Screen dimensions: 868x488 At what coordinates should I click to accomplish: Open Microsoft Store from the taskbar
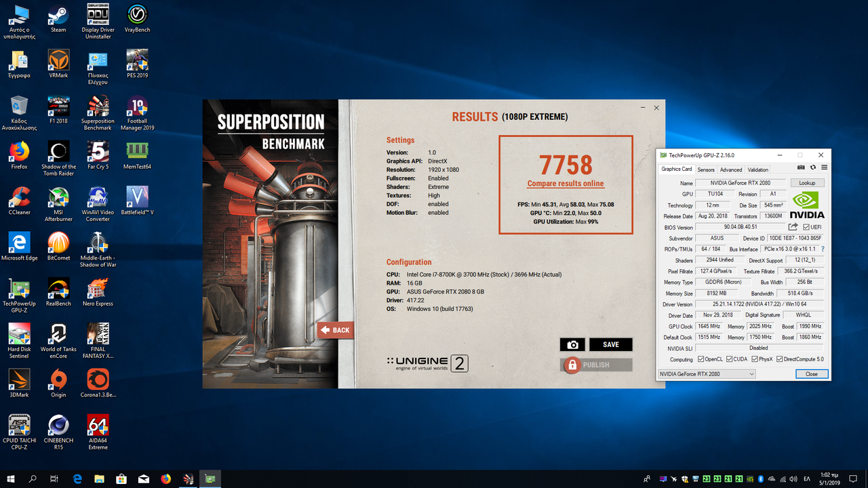[122, 479]
